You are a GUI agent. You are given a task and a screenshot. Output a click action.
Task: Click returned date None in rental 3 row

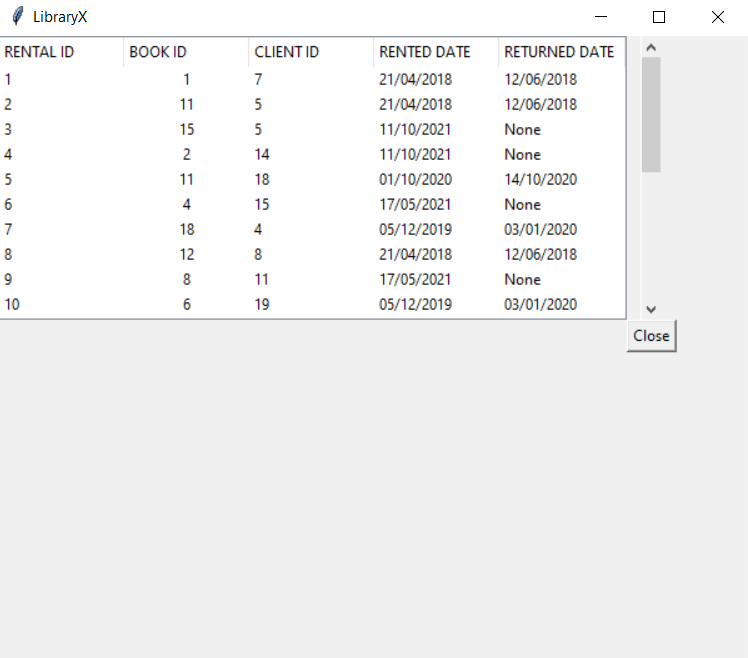click(x=522, y=129)
